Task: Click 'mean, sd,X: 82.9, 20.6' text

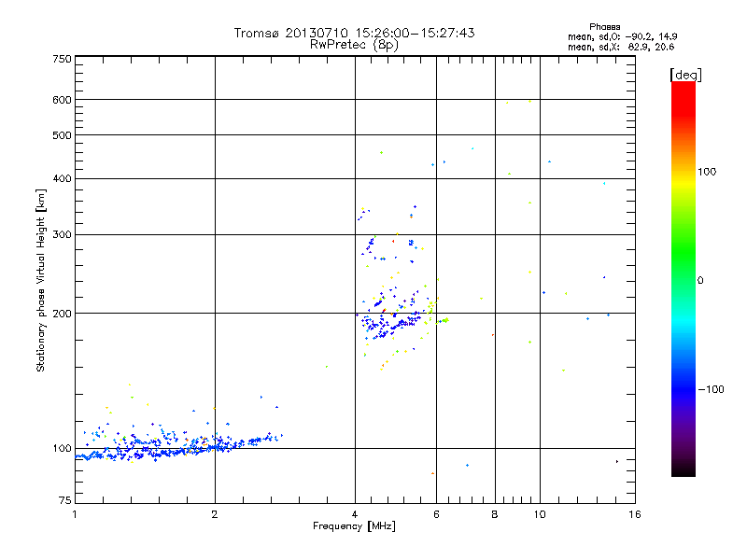Action: pos(621,47)
